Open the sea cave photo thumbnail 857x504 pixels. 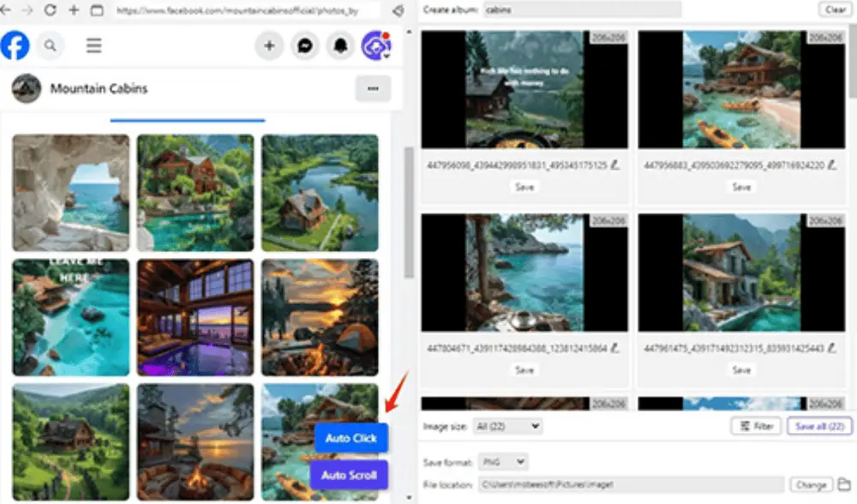(71, 193)
